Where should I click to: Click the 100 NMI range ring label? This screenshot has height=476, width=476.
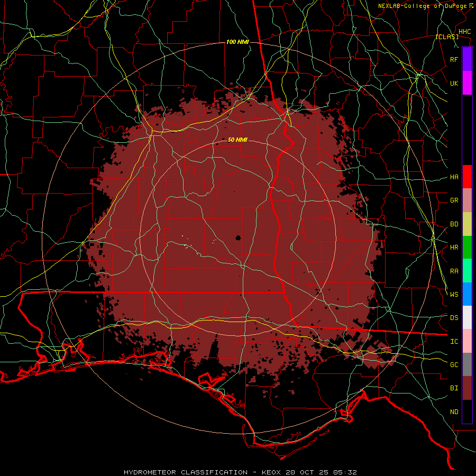[x=237, y=42]
